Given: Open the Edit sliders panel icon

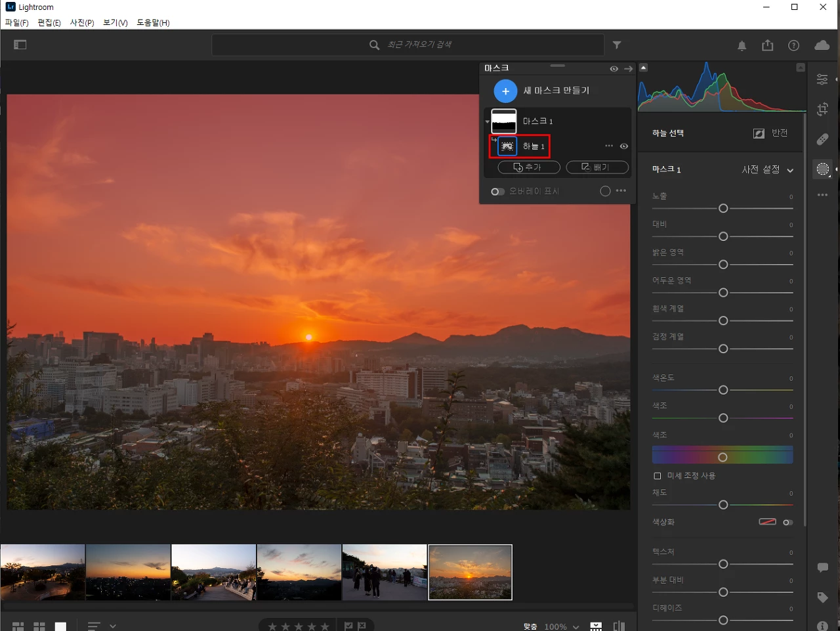Looking at the screenshot, I should tap(822, 79).
